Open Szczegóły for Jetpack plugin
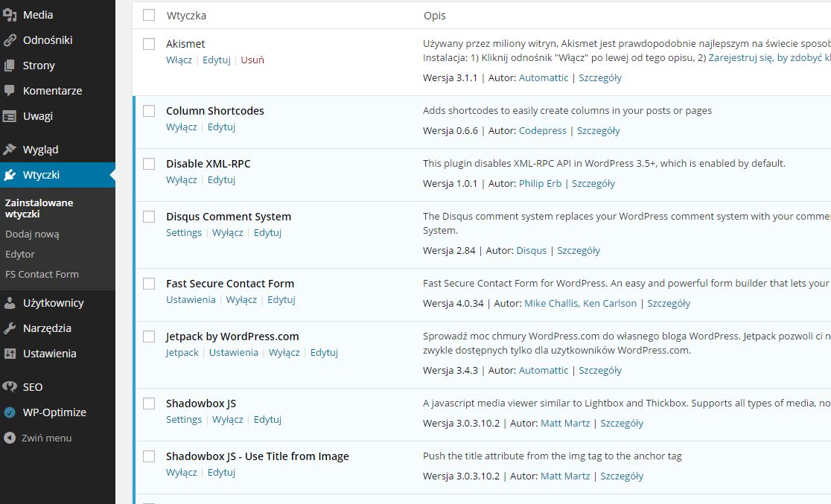 [600, 371]
